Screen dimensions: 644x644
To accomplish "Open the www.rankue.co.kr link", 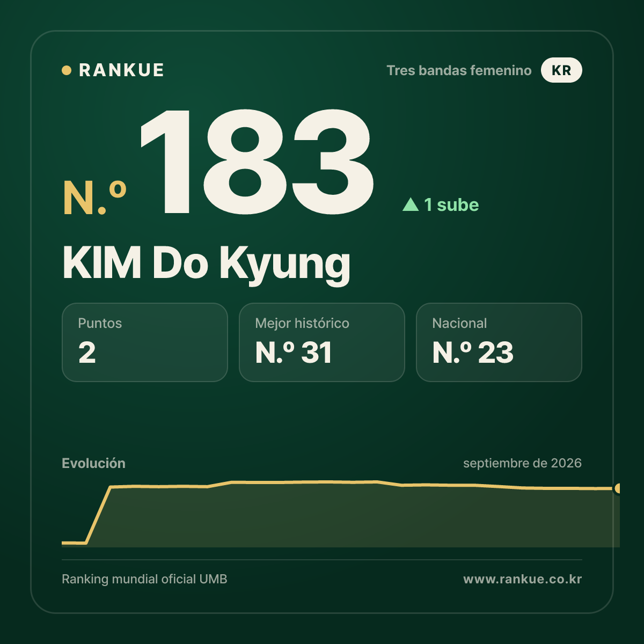I will pos(522,579).
